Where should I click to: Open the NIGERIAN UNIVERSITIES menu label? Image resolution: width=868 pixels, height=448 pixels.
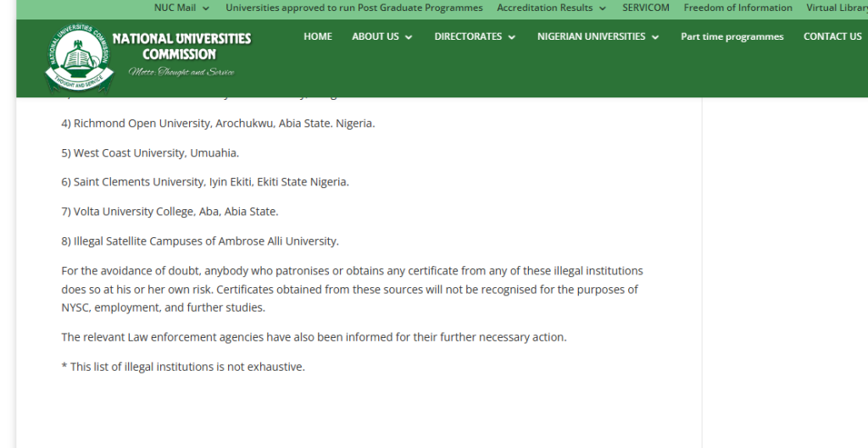591,36
